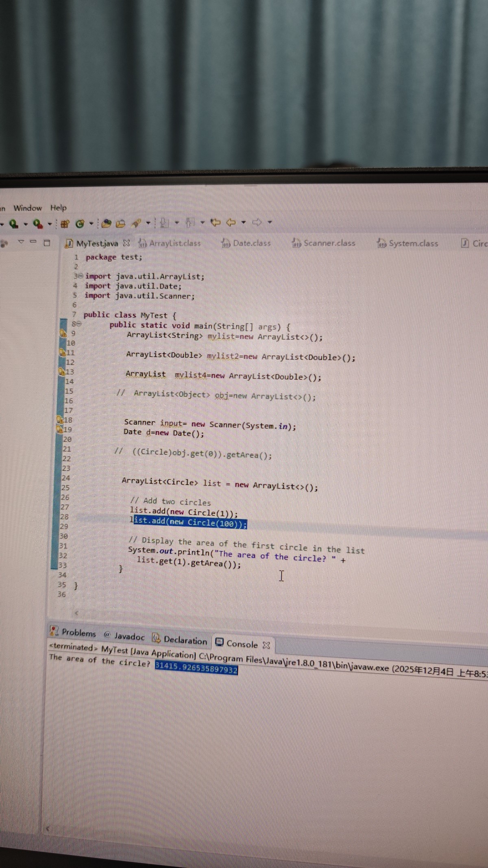The image size is (488, 868).
Task: Collapse the main method fold at line 8
Action: [80, 324]
